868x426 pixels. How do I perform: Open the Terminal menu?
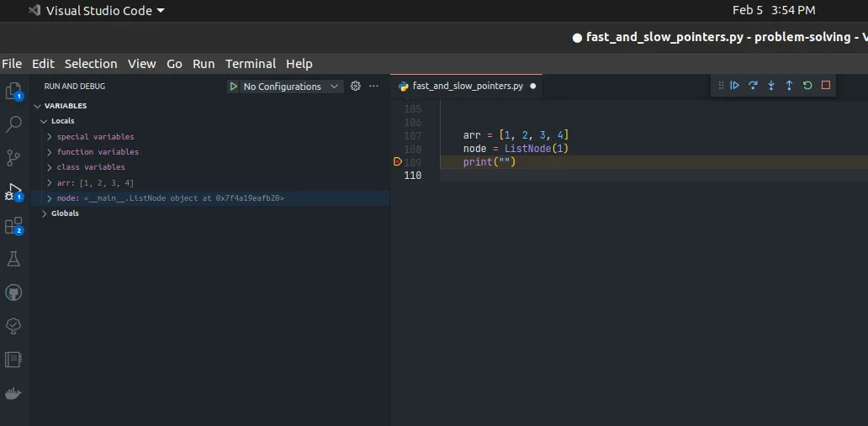[251, 64]
